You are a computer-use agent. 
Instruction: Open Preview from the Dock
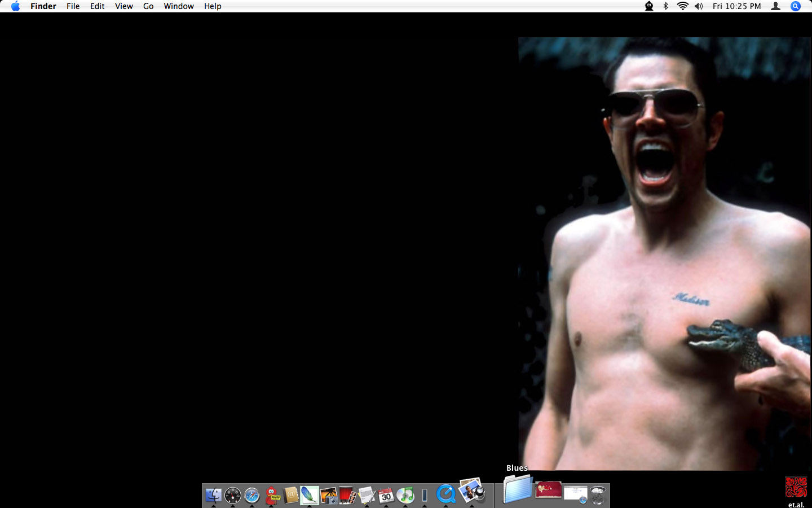[472, 491]
